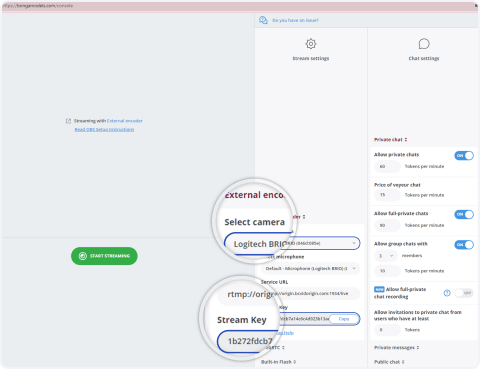The image size is (480, 369).
Task: Expand the Private messages section
Action: [396, 348]
